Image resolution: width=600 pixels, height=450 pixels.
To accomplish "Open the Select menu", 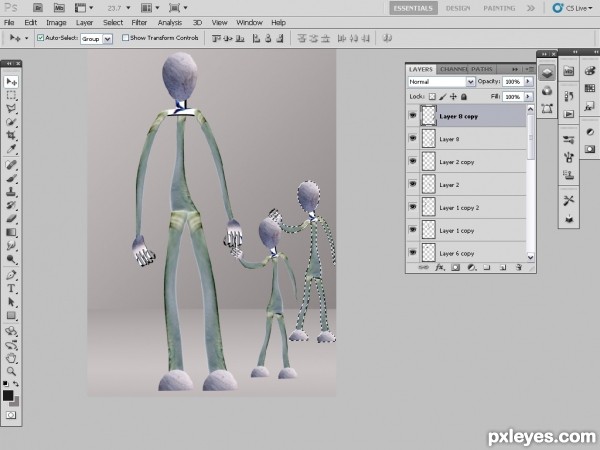I will (113, 23).
